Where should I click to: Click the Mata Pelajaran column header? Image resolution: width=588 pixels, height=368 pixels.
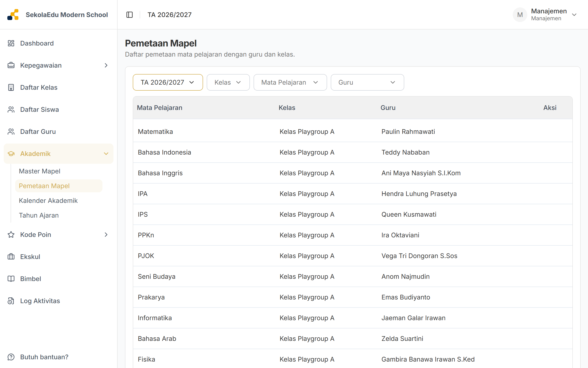click(160, 108)
